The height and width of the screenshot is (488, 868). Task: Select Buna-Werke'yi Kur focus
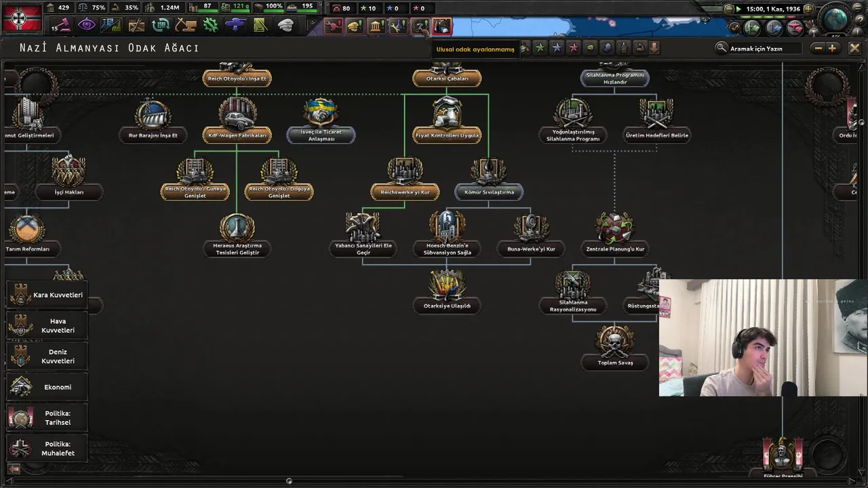(531, 234)
